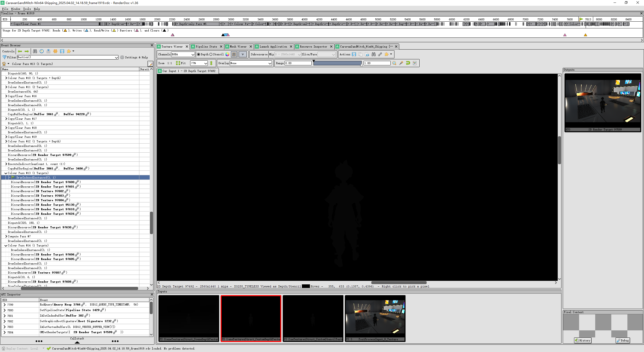Click the eyedropper pick-range icon

click(401, 63)
